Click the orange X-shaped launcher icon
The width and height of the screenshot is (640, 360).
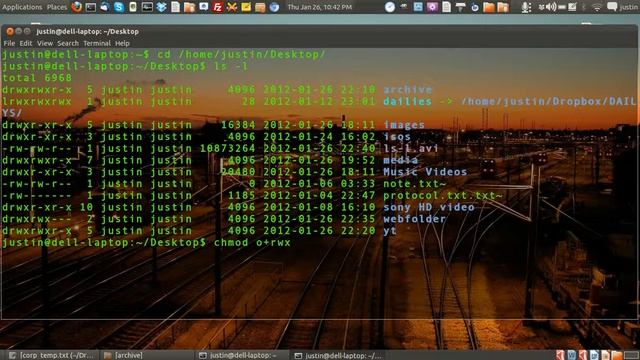pos(232,7)
